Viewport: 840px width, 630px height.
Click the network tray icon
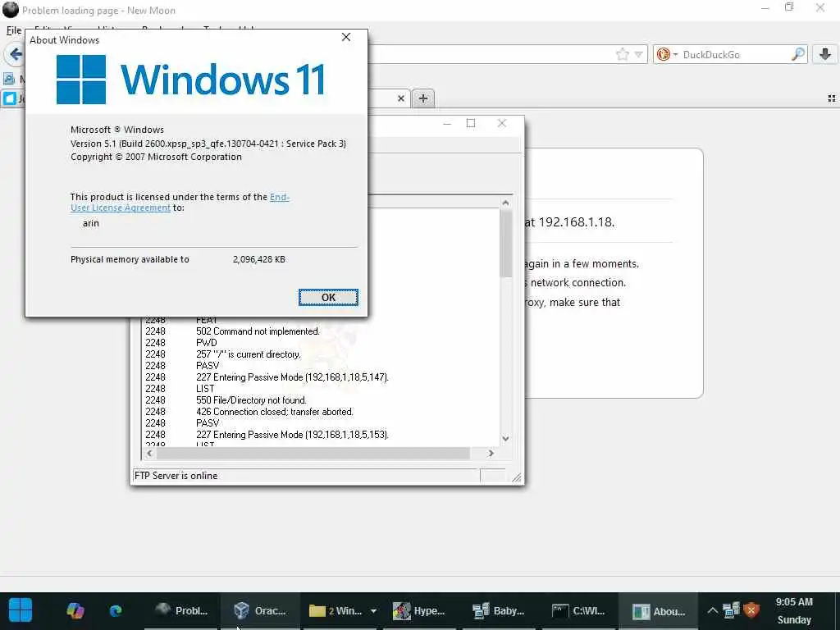tap(731, 609)
